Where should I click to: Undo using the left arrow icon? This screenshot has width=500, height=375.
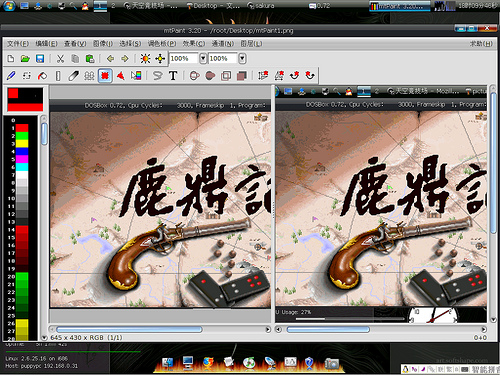pos(110,59)
